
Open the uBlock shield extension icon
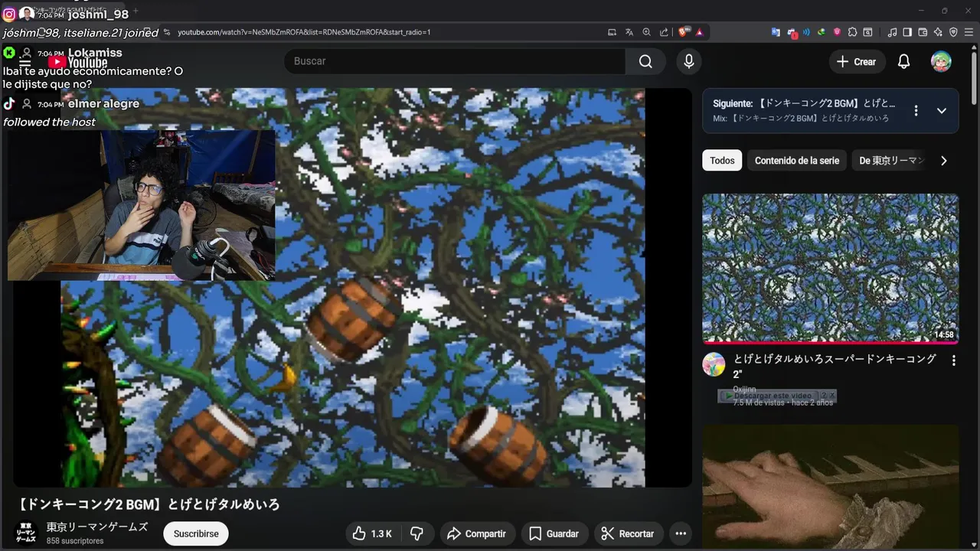tap(837, 32)
